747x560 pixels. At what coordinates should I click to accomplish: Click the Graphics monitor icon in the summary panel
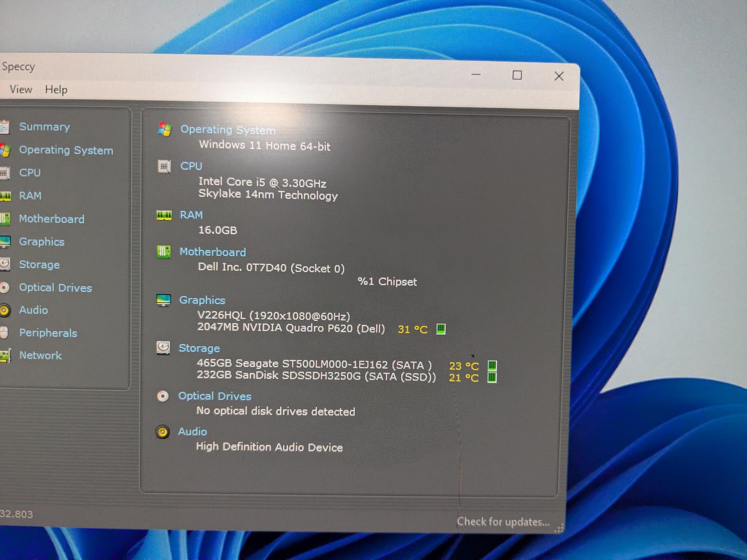(x=163, y=300)
